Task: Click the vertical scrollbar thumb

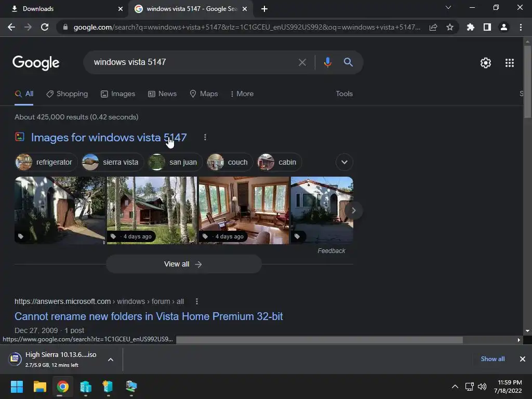Action: coord(527,82)
